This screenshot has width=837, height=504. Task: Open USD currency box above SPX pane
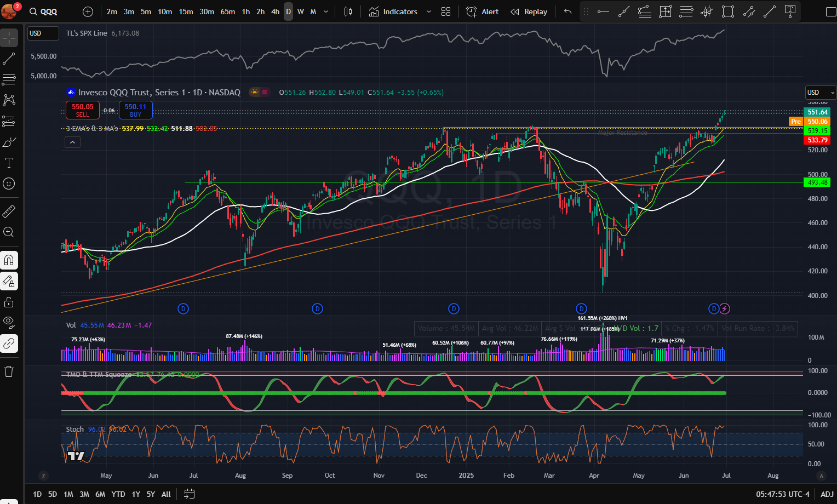point(43,33)
